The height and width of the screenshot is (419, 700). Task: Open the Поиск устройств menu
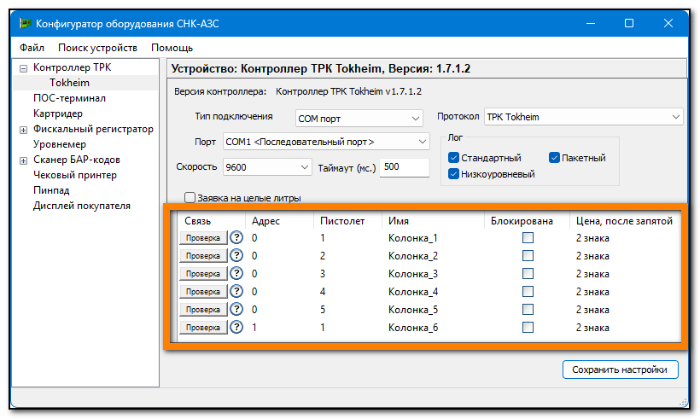pos(97,47)
